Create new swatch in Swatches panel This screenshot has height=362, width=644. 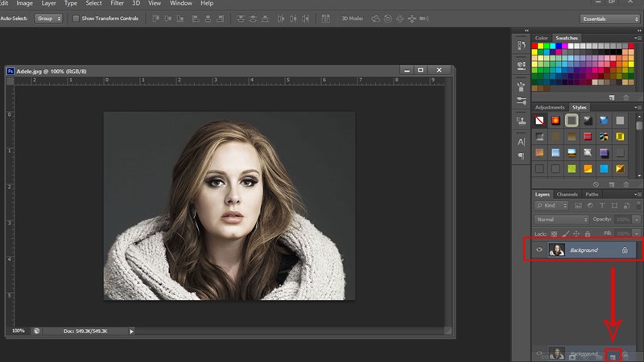click(x=612, y=97)
